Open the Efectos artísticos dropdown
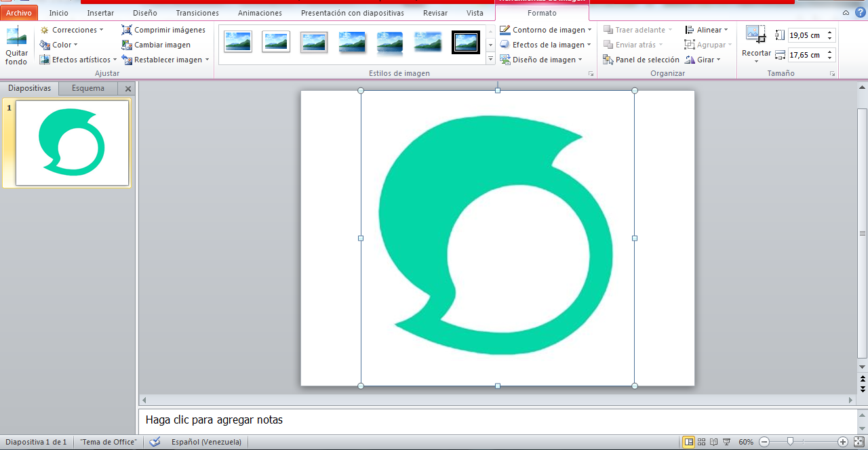This screenshot has height=450, width=868. point(80,60)
